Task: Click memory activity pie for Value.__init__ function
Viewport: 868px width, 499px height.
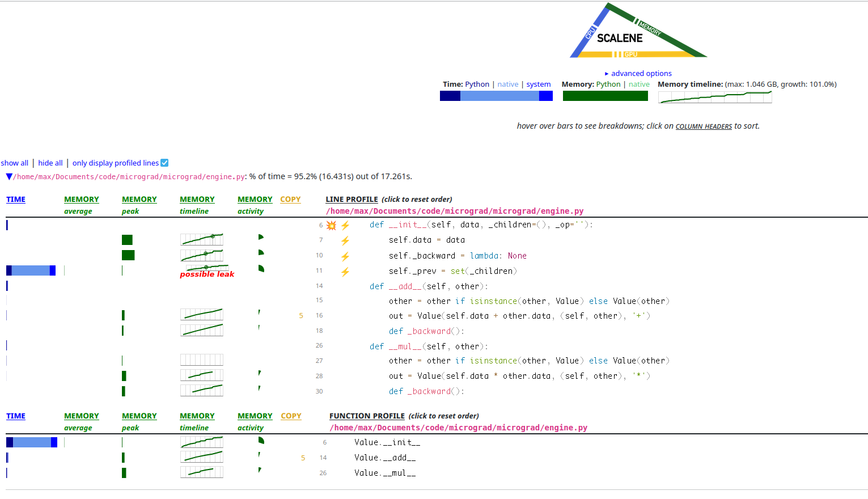Action: tap(261, 440)
